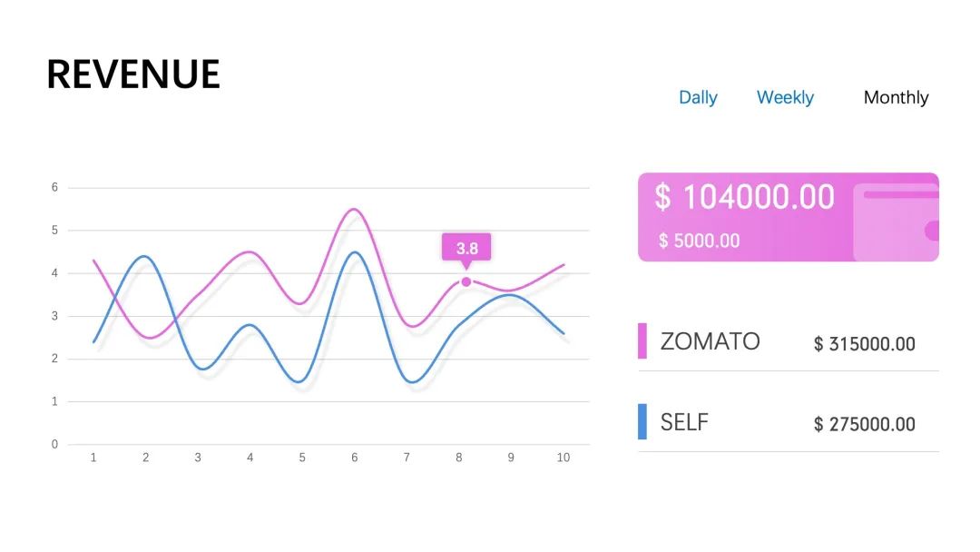Image resolution: width=980 pixels, height=552 pixels.
Task: Click the pink data point marker
Action: [x=466, y=281]
